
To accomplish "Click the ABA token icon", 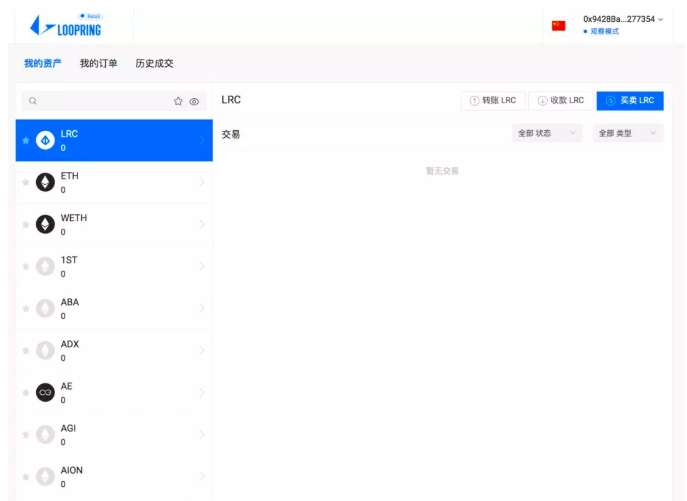I will click(45, 309).
